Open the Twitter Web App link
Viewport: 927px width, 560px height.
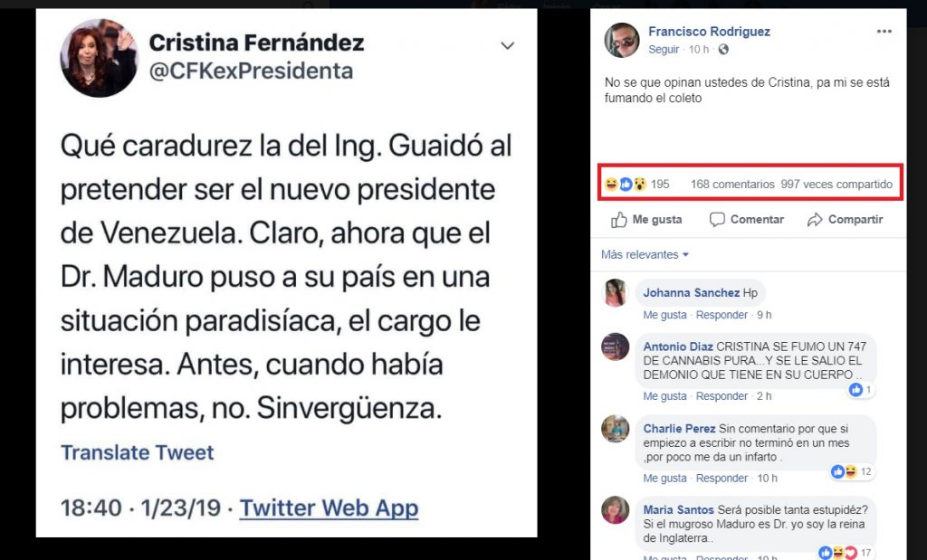[x=329, y=508]
